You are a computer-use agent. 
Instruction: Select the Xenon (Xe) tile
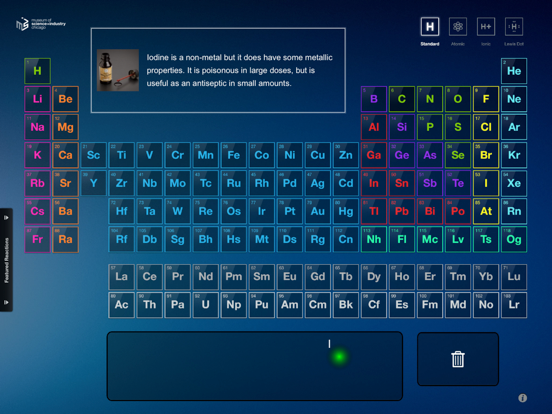[514, 183]
